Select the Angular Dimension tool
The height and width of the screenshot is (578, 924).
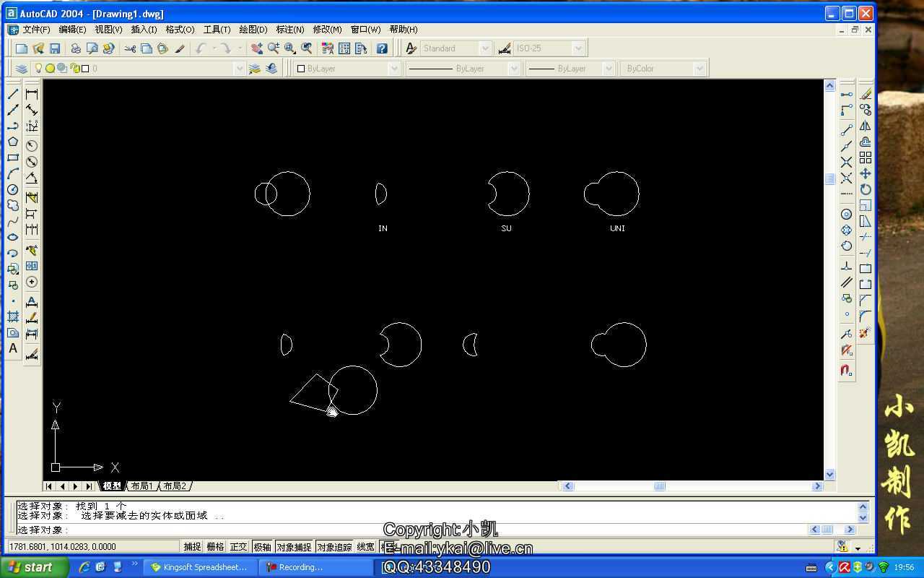tap(32, 178)
